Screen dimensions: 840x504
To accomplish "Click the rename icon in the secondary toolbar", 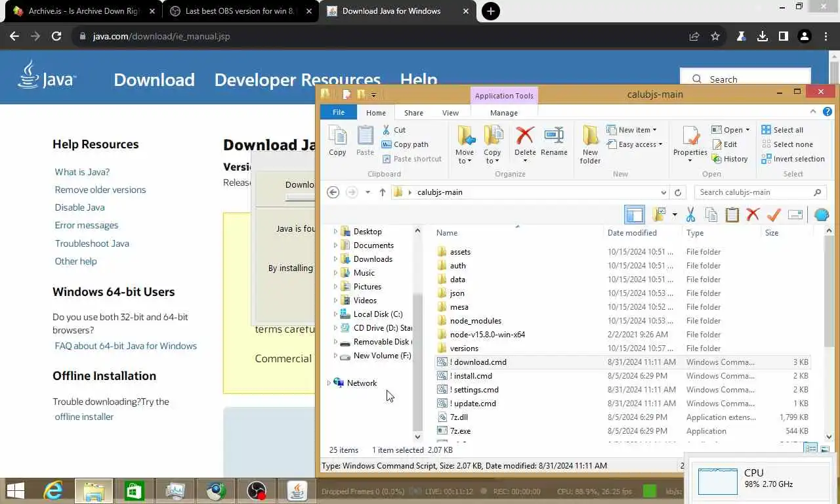I will [795, 215].
